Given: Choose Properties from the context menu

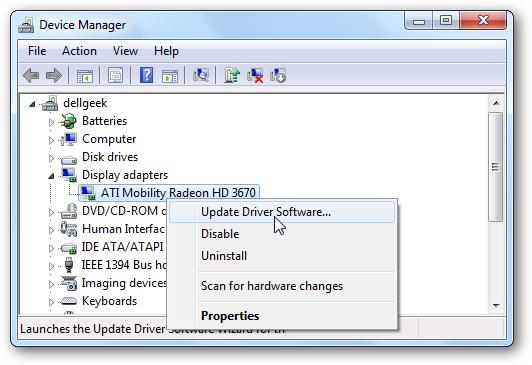Looking at the screenshot, I should pyautogui.click(x=282, y=315).
